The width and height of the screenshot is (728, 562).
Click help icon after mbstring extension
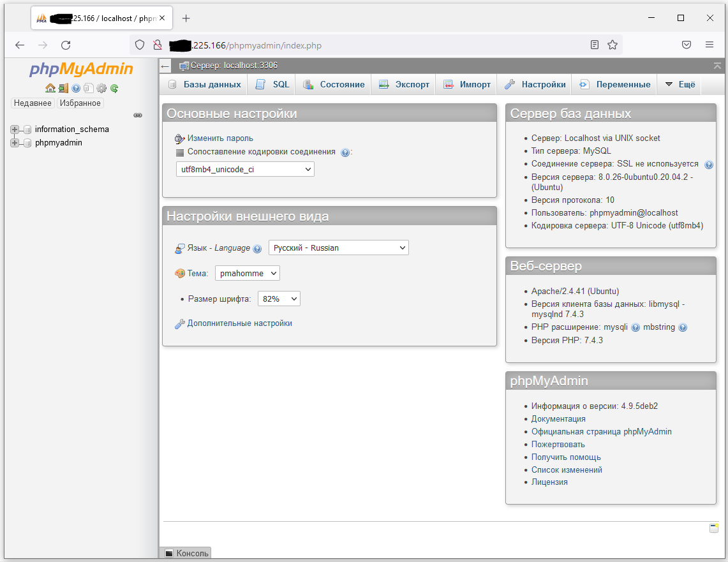point(683,328)
